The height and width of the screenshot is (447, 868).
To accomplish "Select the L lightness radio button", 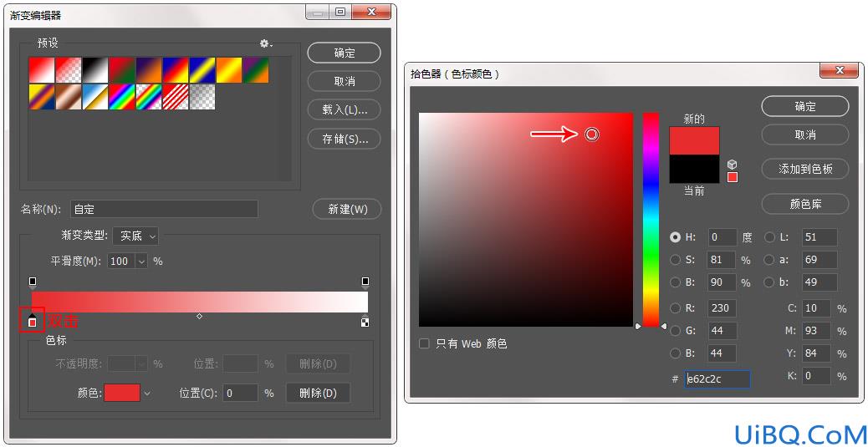I will click(769, 237).
